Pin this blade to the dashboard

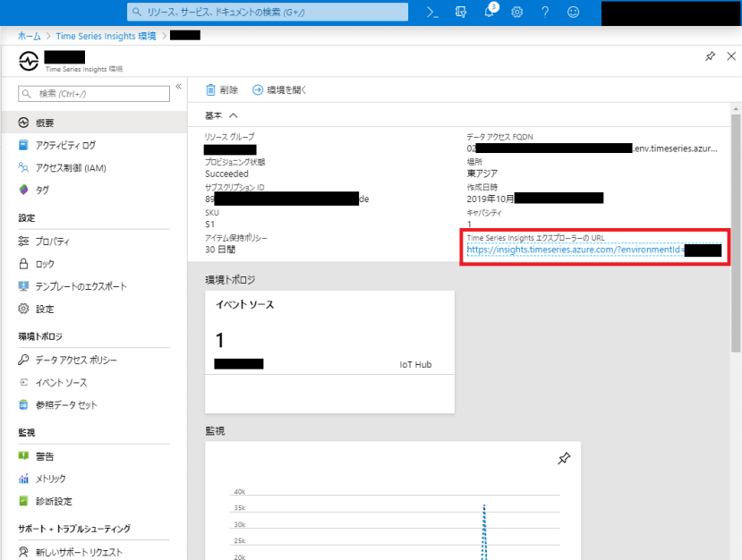coord(710,56)
